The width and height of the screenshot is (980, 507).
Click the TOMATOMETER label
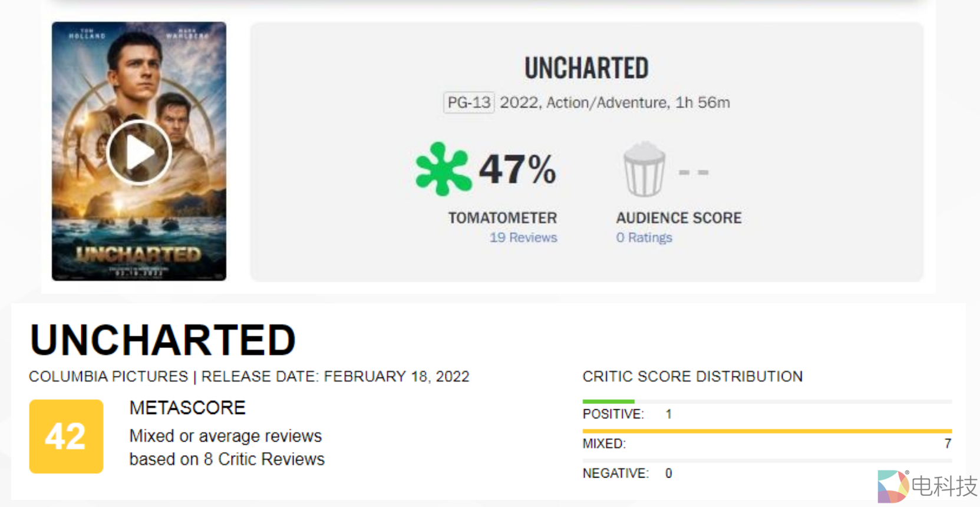point(502,218)
